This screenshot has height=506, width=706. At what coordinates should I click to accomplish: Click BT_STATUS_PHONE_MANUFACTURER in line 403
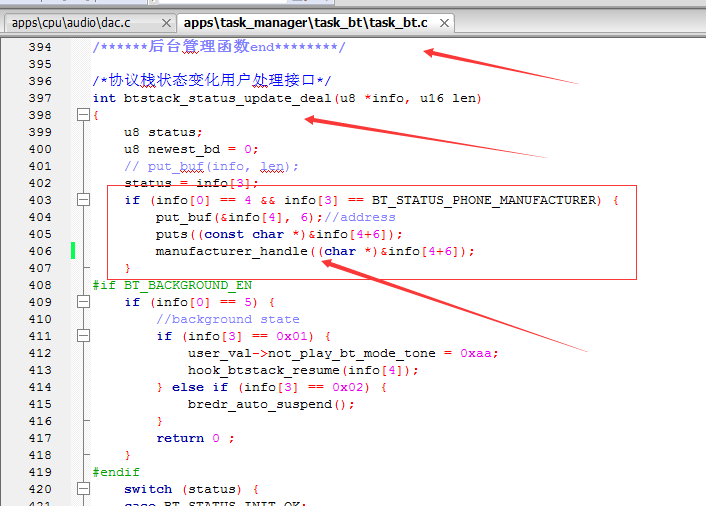point(484,200)
